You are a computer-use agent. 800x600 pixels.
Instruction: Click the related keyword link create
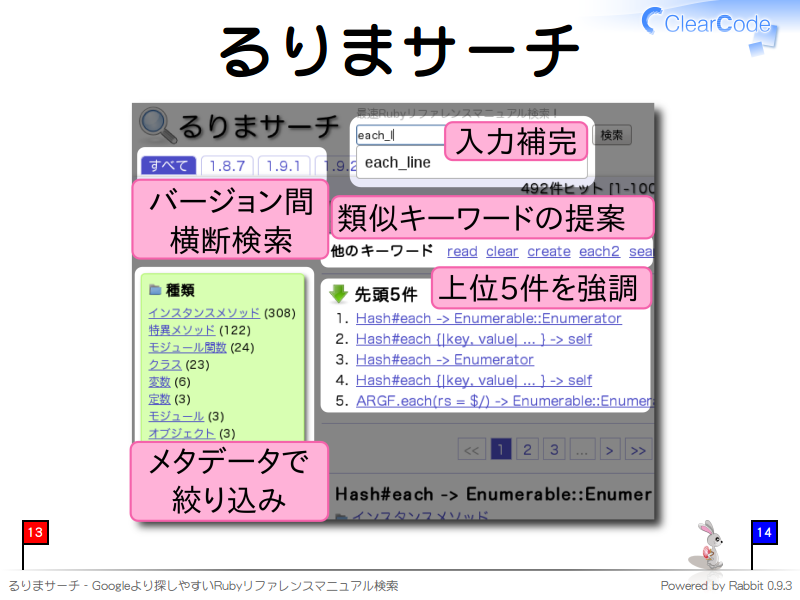click(x=549, y=252)
